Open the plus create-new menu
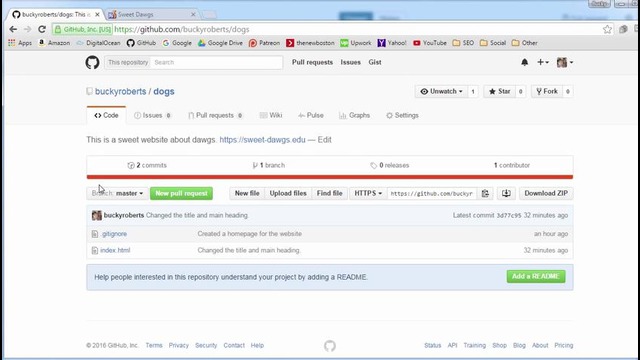The width and height of the screenshot is (640, 360). pyautogui.click(x=542, y=62)
